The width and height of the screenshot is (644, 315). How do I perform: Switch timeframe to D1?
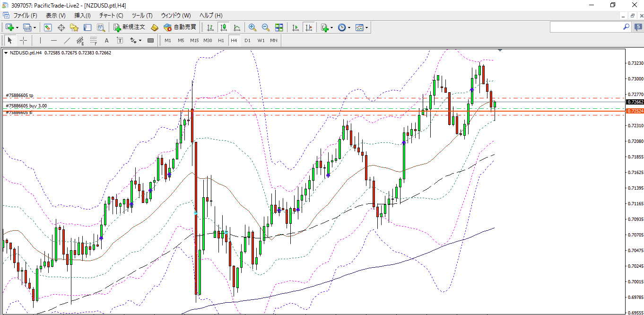tap(247, 40)
